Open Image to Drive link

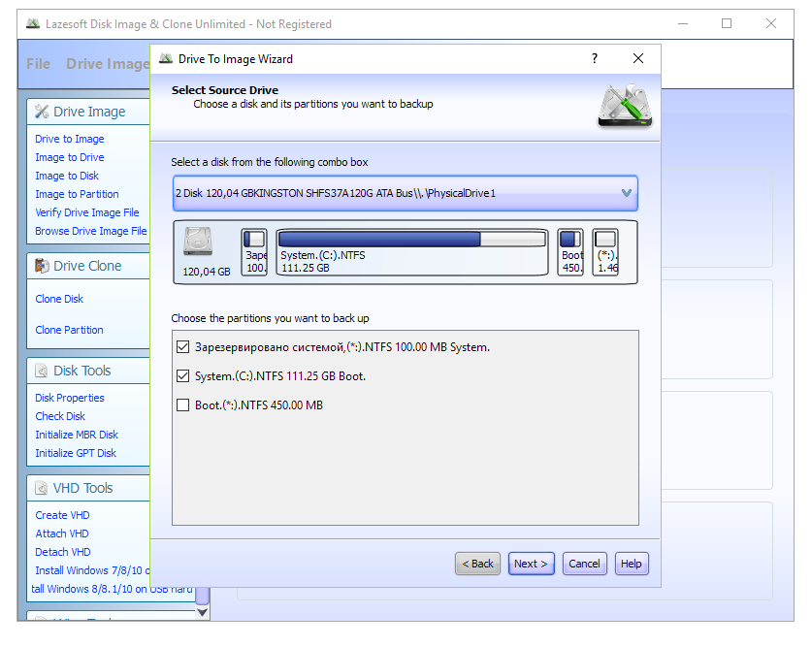click(x=70, y=157)
